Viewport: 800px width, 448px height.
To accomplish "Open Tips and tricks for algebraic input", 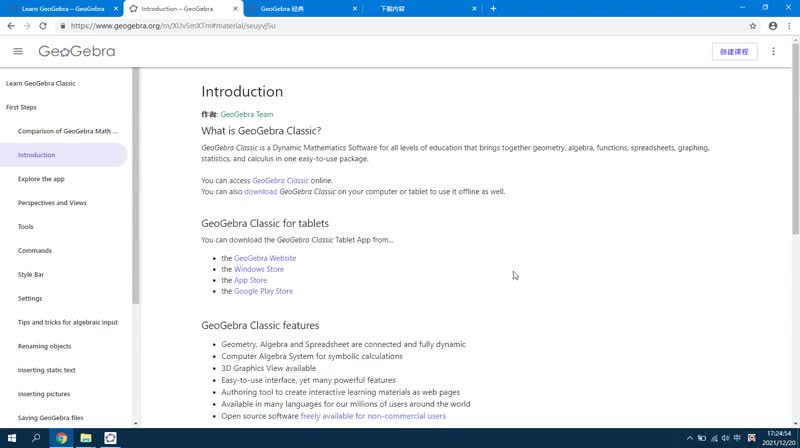I will tap(68, 322).
